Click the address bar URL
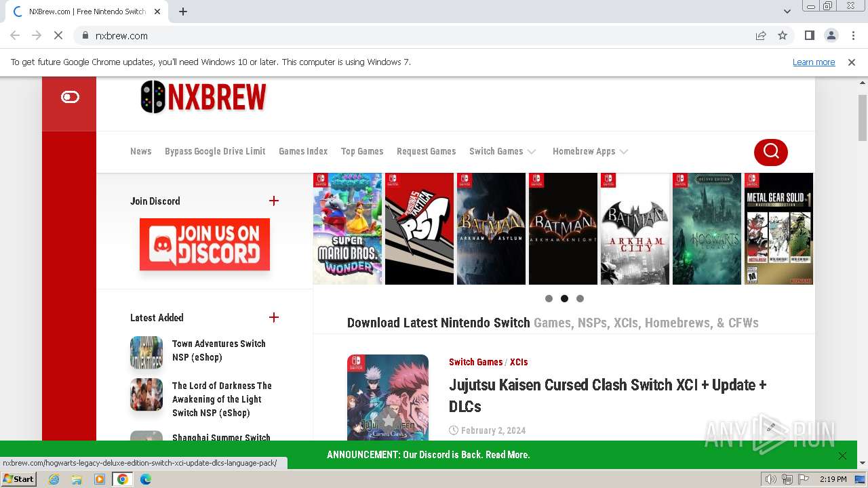This screenshot has height=488, width=868. pos(121,35)
